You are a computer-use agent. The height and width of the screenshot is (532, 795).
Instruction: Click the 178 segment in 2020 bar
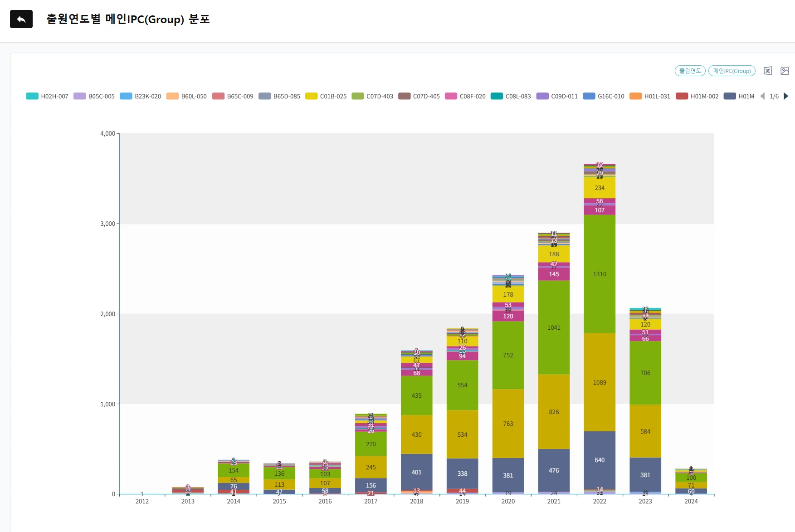coord(508,294)
